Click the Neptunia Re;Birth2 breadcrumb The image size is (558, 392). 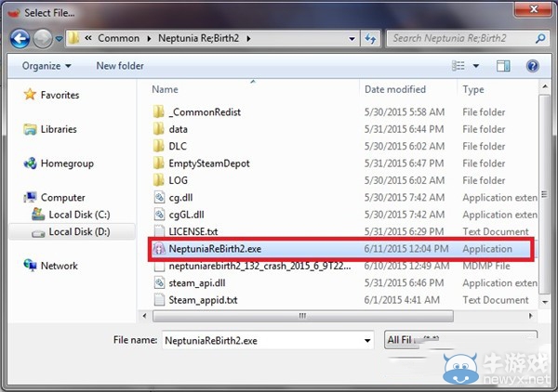pyautogui.click(x=199, y=38)
